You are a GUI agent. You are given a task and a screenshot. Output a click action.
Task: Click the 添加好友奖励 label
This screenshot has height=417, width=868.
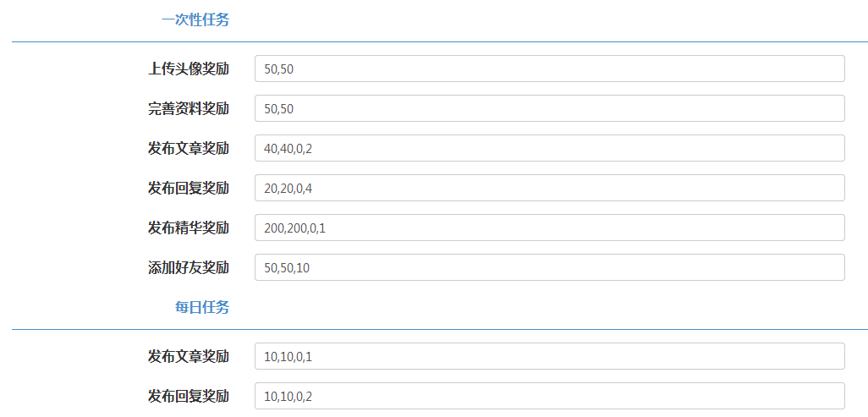189,267
